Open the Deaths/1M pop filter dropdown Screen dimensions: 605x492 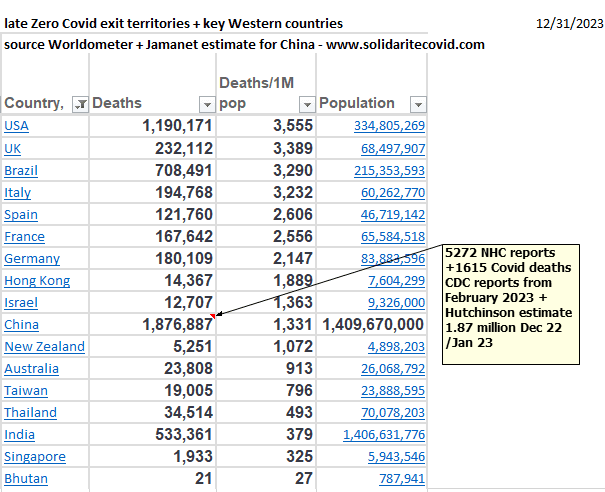(305, 104)
